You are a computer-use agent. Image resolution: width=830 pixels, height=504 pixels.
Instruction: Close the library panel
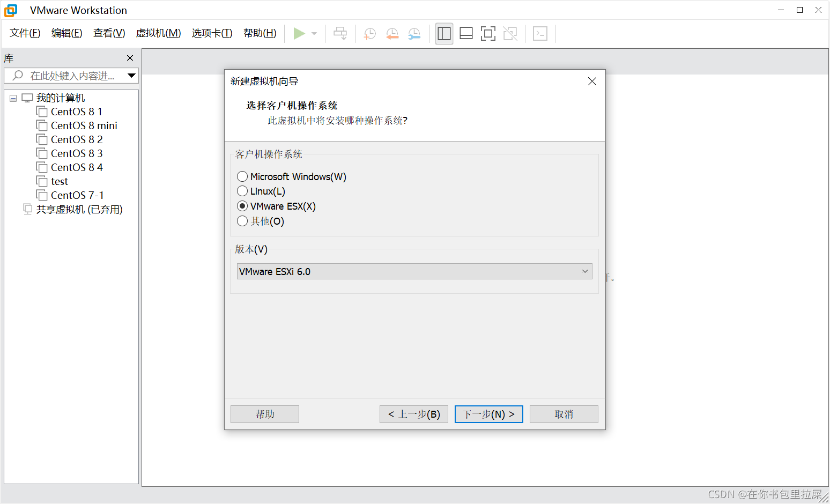coord(130,58)
